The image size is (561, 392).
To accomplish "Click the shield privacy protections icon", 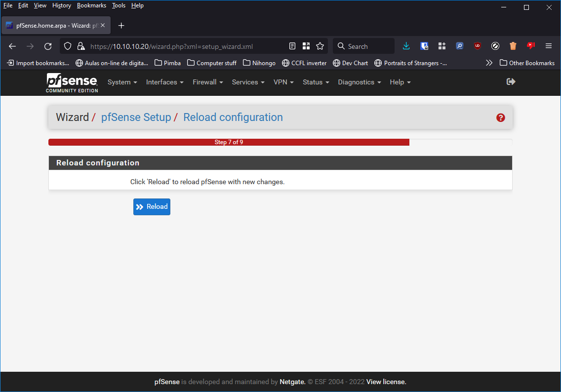I will (67, 46).
